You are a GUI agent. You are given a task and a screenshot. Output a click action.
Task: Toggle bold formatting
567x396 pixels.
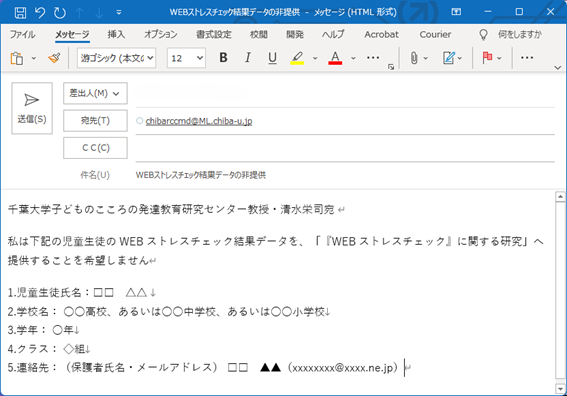[x=223, y=58]
